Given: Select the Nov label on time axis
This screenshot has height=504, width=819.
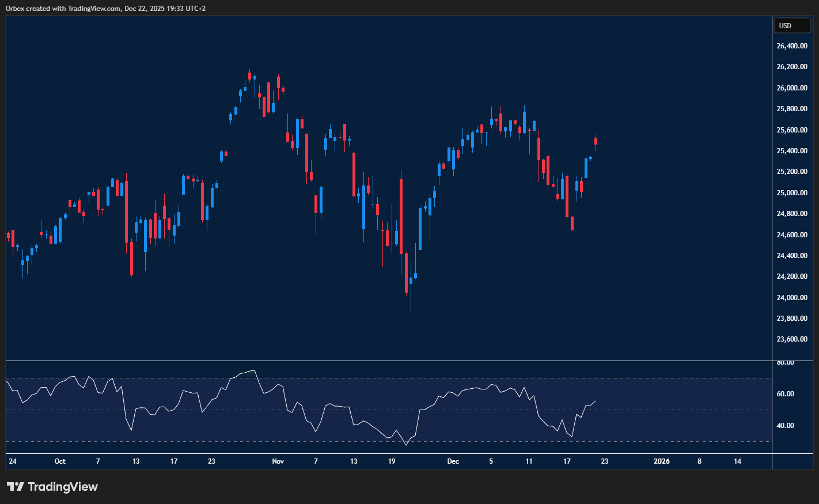Looking at the screenshot, I should (278, 461).
